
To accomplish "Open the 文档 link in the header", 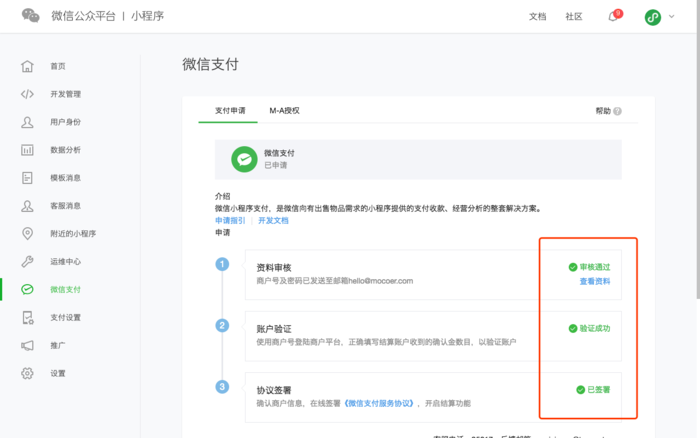I will [538, 17].
